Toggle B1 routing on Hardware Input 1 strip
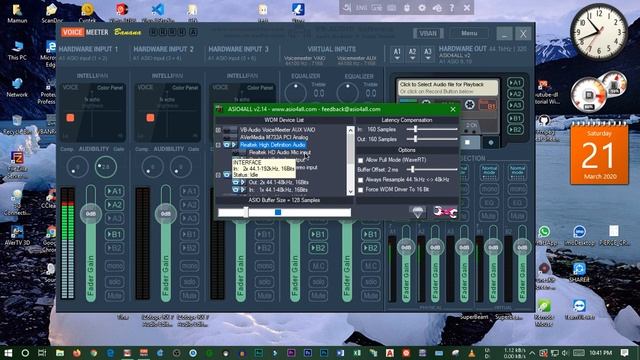The height and width of the screenshot is (360, 640). (114, 234)
